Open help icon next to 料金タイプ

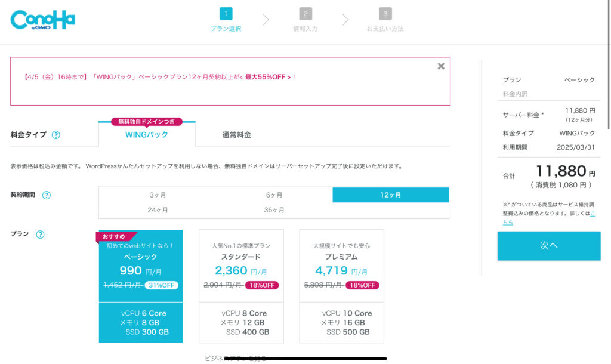coord(56,135)
